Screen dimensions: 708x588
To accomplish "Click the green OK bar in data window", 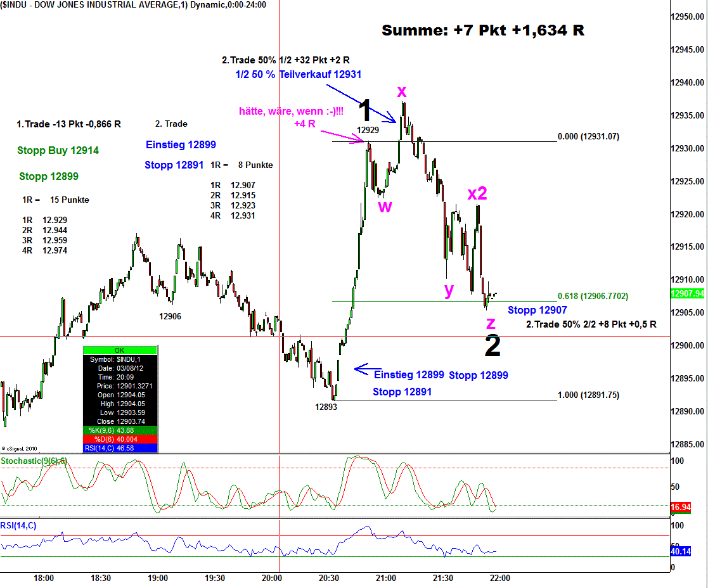I will tap(120, 350).
